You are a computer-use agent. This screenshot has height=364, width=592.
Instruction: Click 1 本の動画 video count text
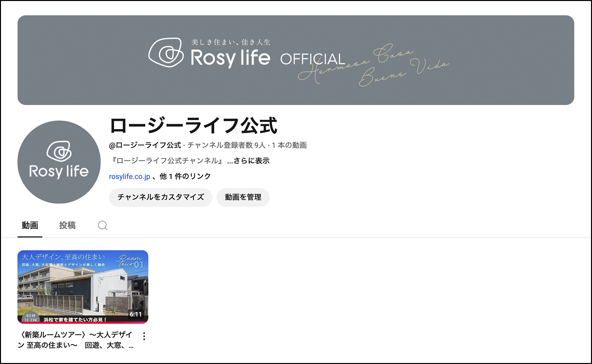[289, 145]
